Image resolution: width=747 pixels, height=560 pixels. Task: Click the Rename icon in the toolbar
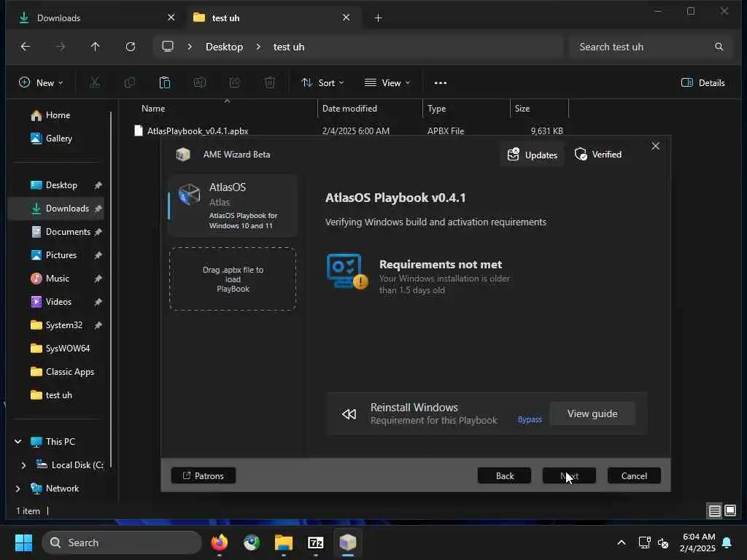200,83
